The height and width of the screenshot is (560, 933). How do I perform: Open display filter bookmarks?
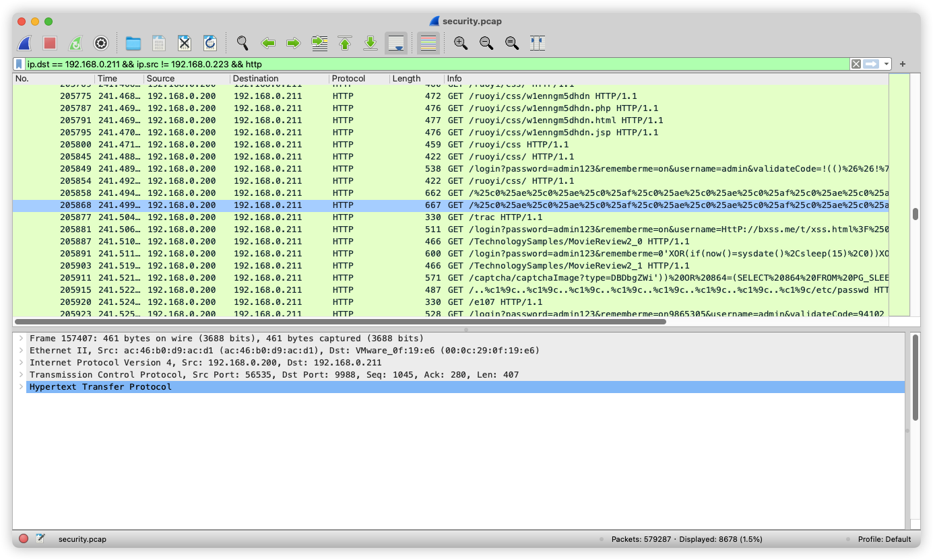pyautogui.click(x=19, y=64)
